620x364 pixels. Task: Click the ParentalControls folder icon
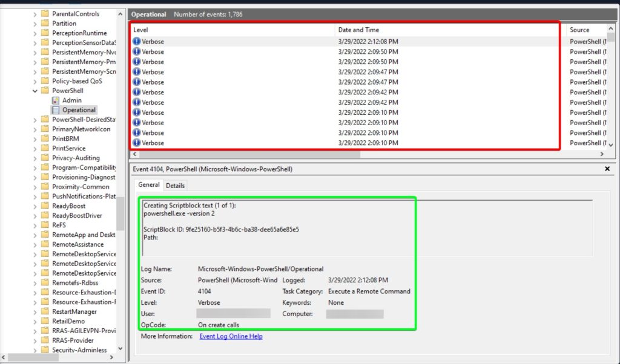pyautogui.click(x=45, y=14)
